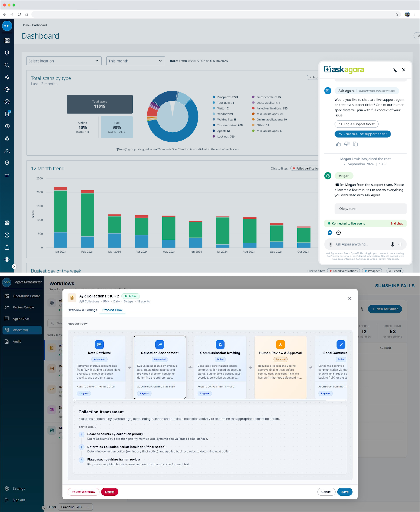Click the New Activation button
420x512 pixels.
pyautogui.click(x=385, y=309)
